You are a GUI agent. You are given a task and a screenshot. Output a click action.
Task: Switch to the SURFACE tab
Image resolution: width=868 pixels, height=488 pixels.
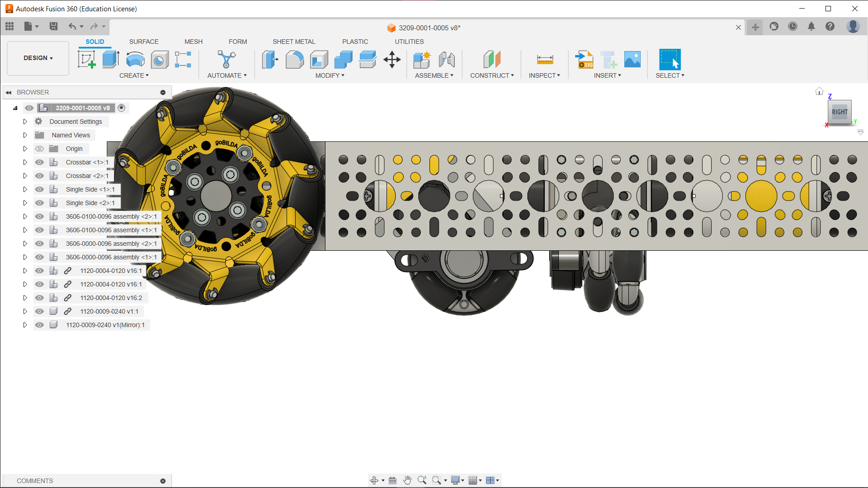[144, 42]
